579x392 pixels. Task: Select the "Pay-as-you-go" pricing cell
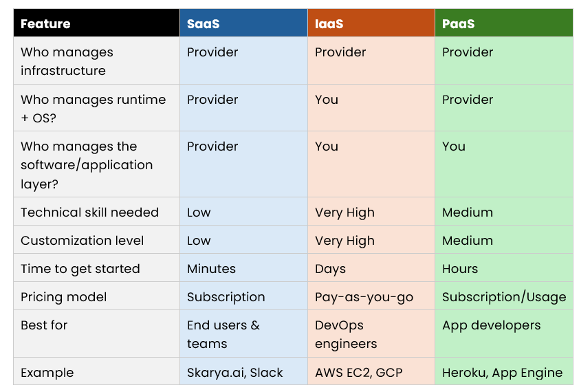pos(364,297)
